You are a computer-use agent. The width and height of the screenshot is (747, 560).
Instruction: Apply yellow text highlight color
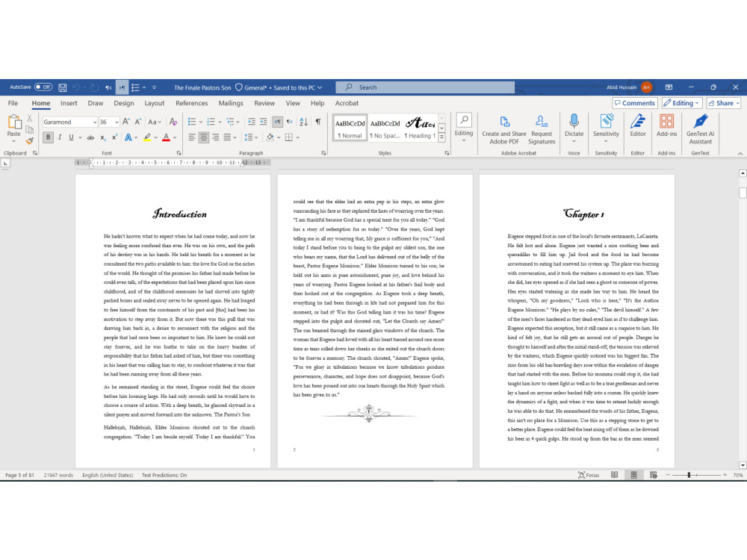(147, 137)
